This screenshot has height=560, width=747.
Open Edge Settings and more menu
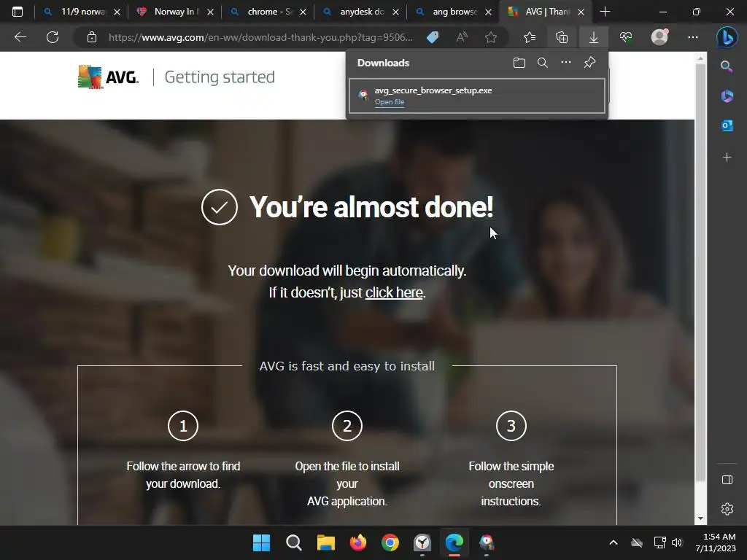point(693,37)
